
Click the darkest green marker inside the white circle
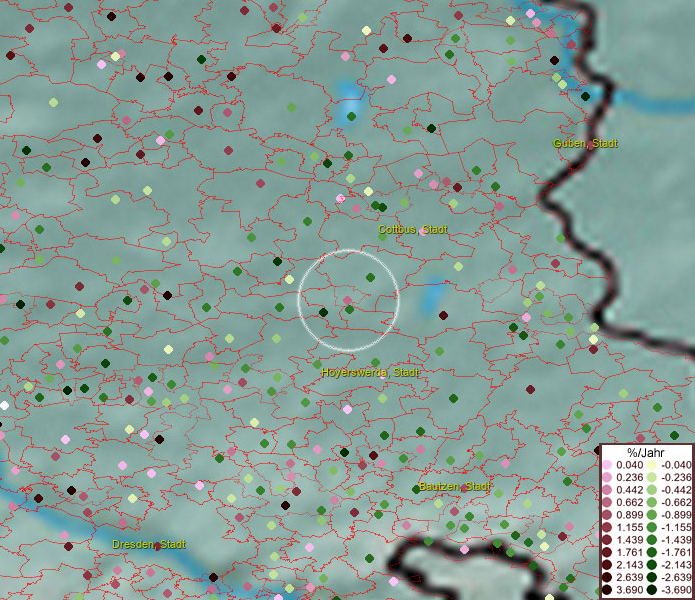[x=323, y=313]
